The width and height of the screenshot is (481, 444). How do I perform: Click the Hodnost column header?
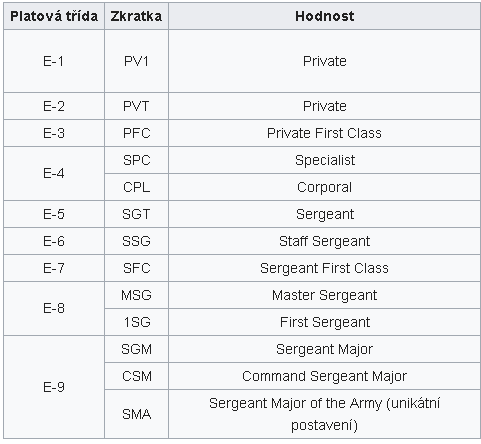324,16
